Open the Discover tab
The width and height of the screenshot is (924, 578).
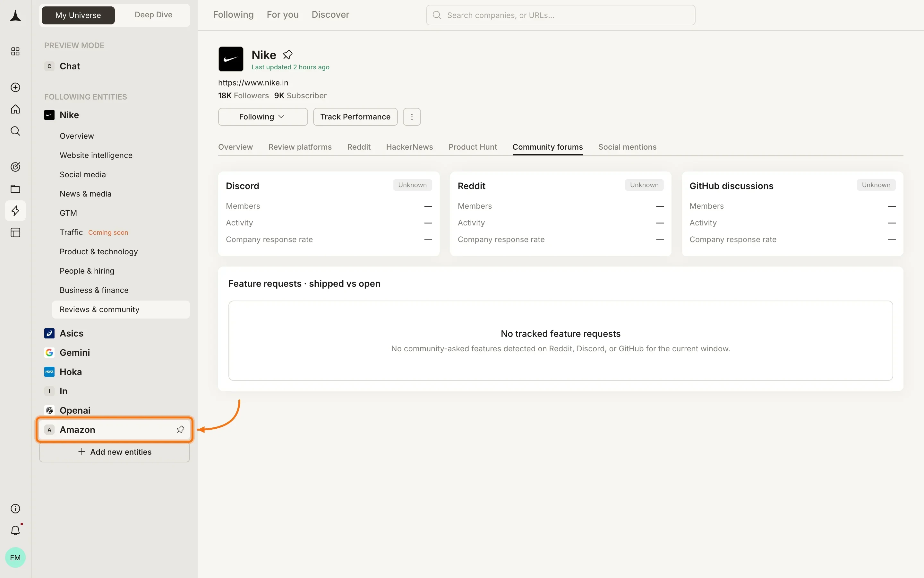330,14
